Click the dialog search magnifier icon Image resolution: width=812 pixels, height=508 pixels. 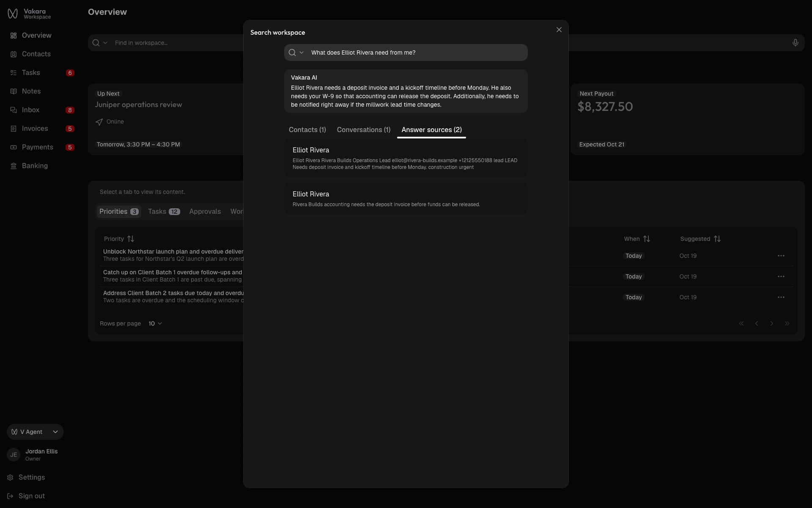(292, 52)
